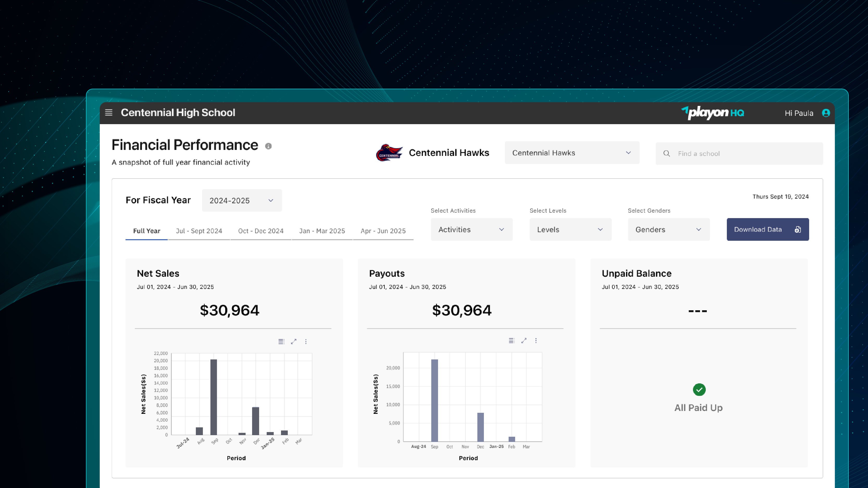Open Payouts chart more options menu

[x=536, y=341]
